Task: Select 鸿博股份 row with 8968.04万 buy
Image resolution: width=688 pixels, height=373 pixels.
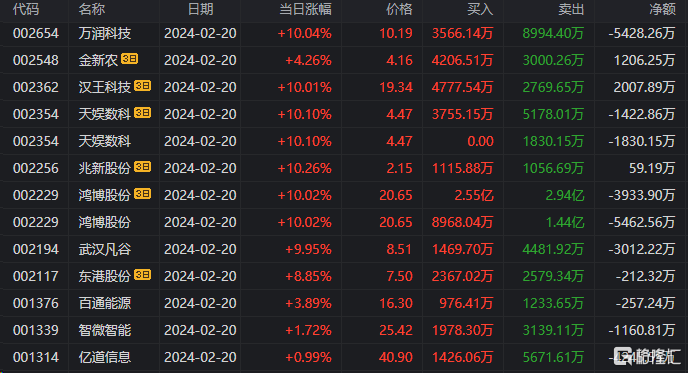Action: (x=344, y=222)
